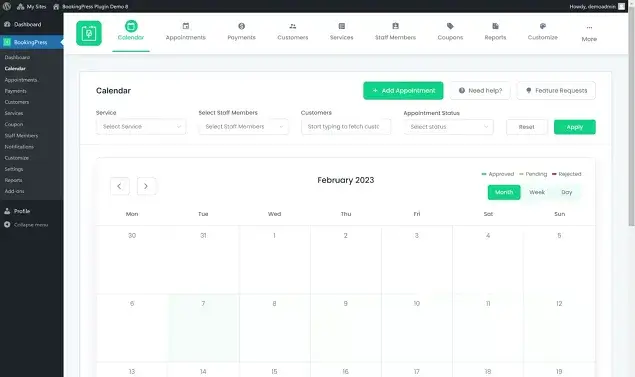Focus the Customers search field

(346, 127)
